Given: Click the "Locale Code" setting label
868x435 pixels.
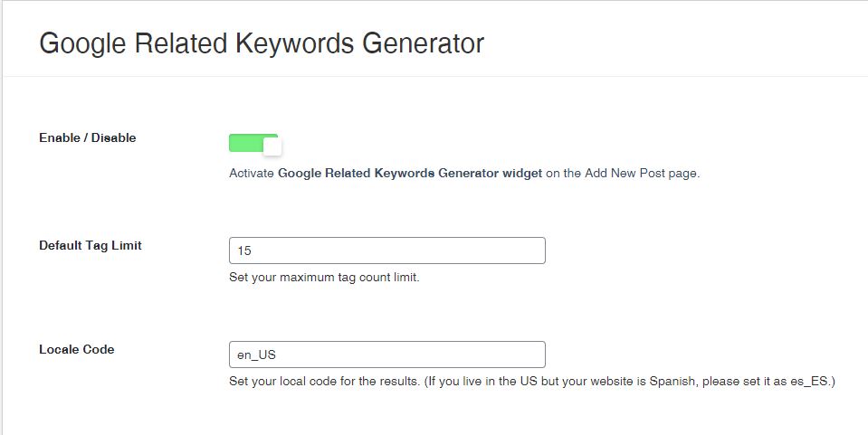Looking at the screenshot, I should click(77, 349).
